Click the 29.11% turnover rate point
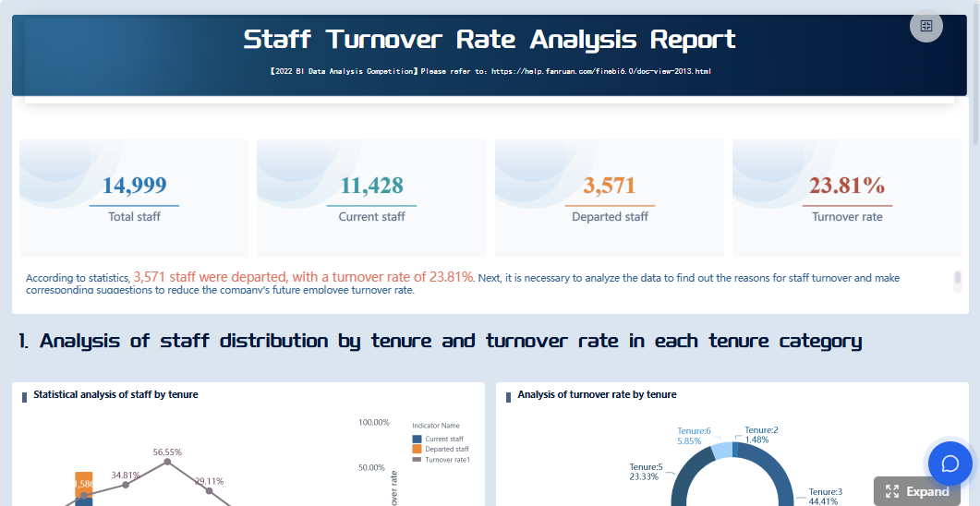 pos(209,491)
